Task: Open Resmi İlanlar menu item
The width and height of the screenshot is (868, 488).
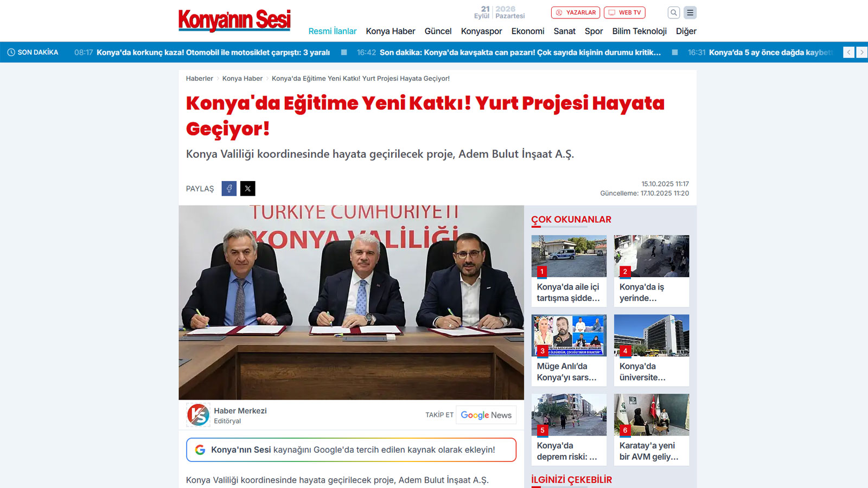Action: pos(333,31)
